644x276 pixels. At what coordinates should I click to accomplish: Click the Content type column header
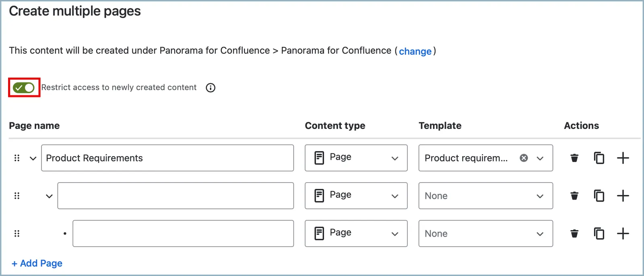[335, 126]
